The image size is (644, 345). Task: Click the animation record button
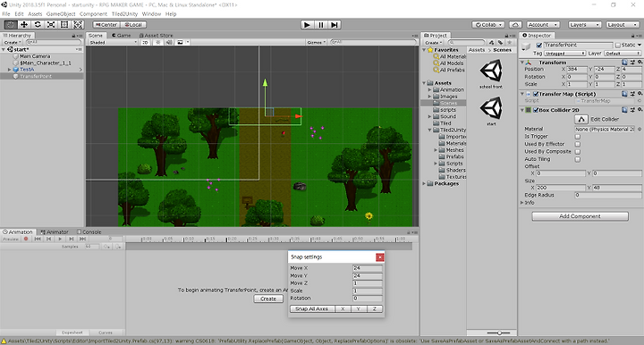click(x=26, y=239)
